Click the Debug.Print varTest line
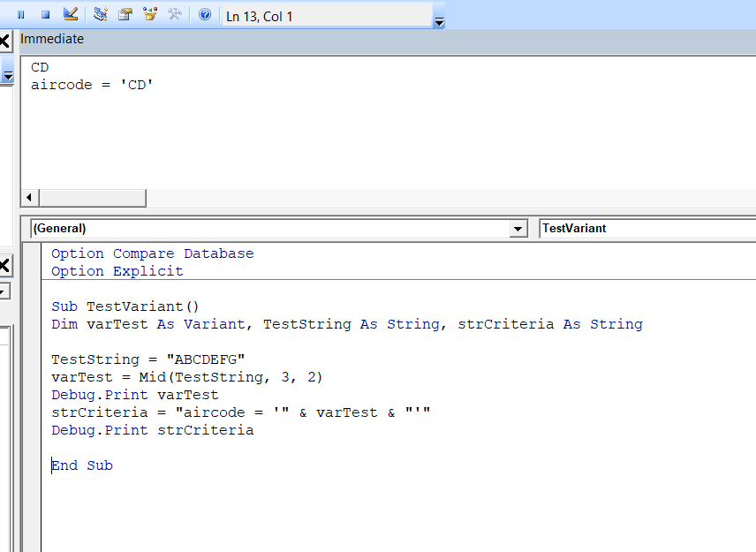This screenshot has width=756, height=552. coord(135,395)
